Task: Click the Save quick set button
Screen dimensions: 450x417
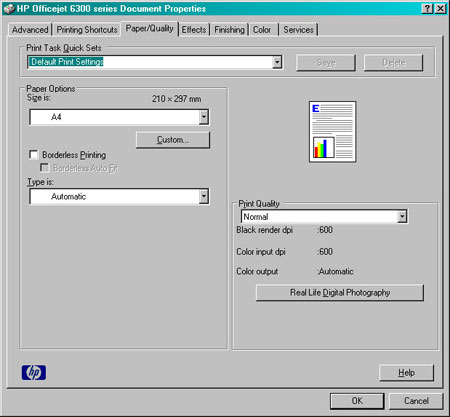Action: tap(326, 63)
